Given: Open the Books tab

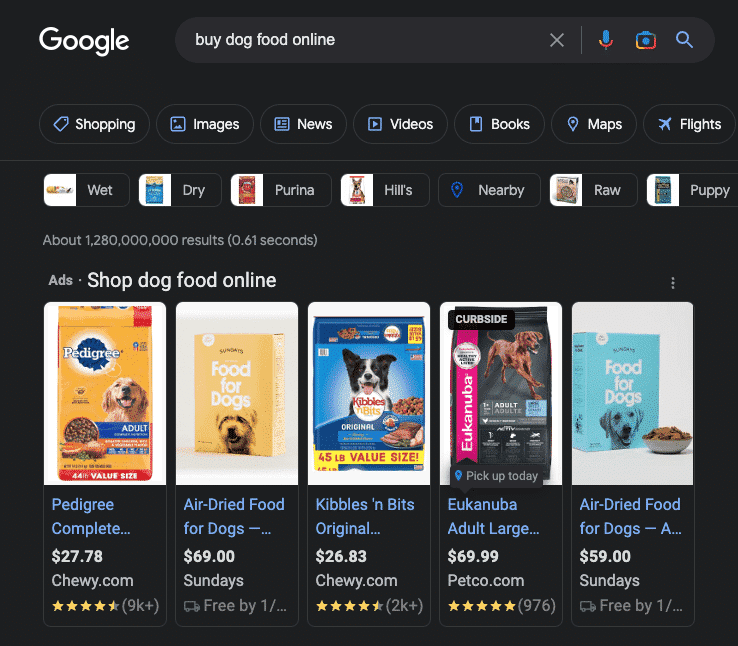Looking at the screenshot, I should pos(499,124).
